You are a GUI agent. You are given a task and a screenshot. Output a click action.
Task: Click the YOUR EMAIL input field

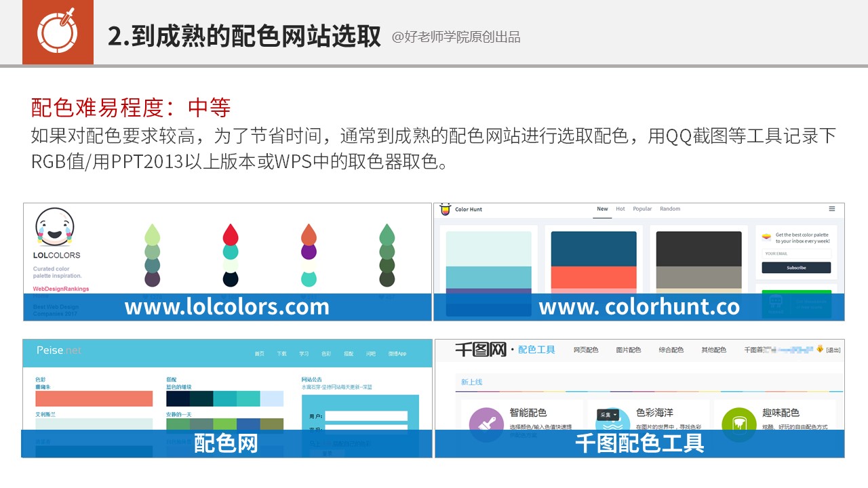point(796,254)
